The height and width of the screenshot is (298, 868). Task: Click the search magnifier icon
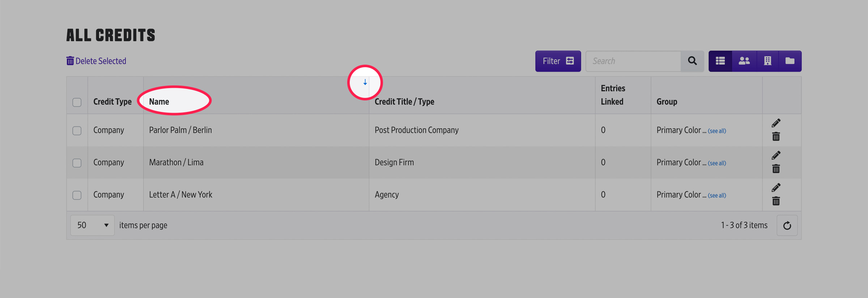692,61
